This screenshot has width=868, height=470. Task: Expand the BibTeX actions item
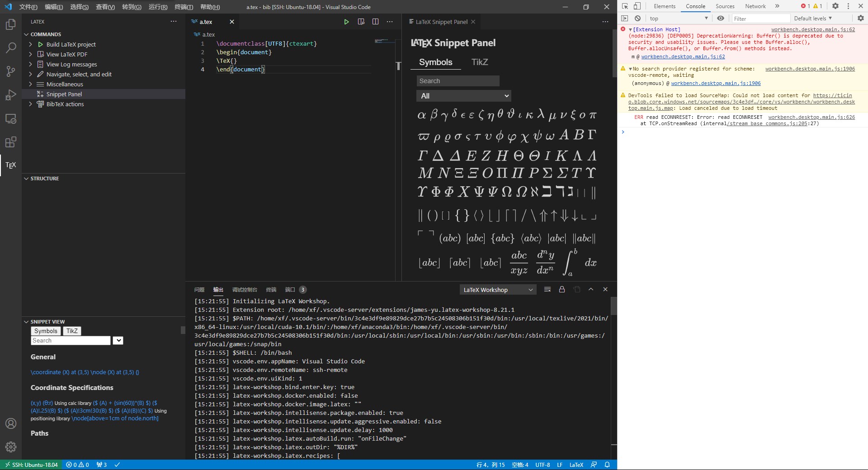pyautogui.click(x=30, y=104)
